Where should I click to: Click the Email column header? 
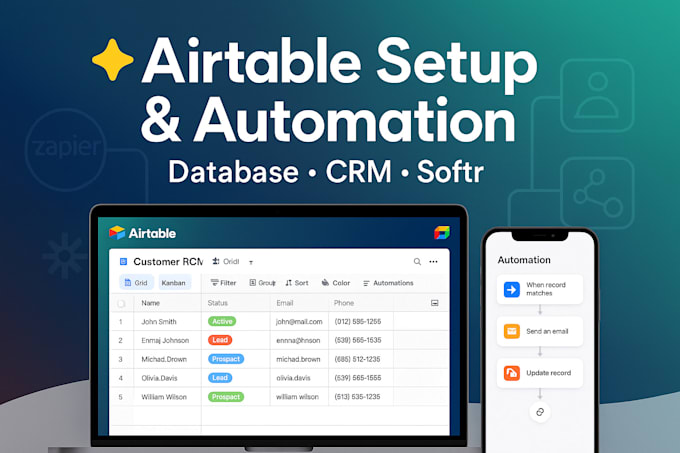(x=285, y=303)
